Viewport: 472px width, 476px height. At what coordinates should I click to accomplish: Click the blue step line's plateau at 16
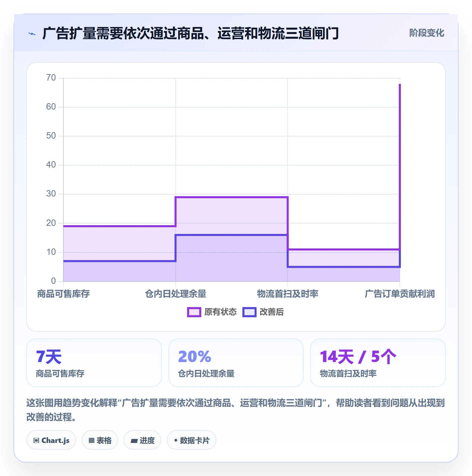tap(232, 235)
